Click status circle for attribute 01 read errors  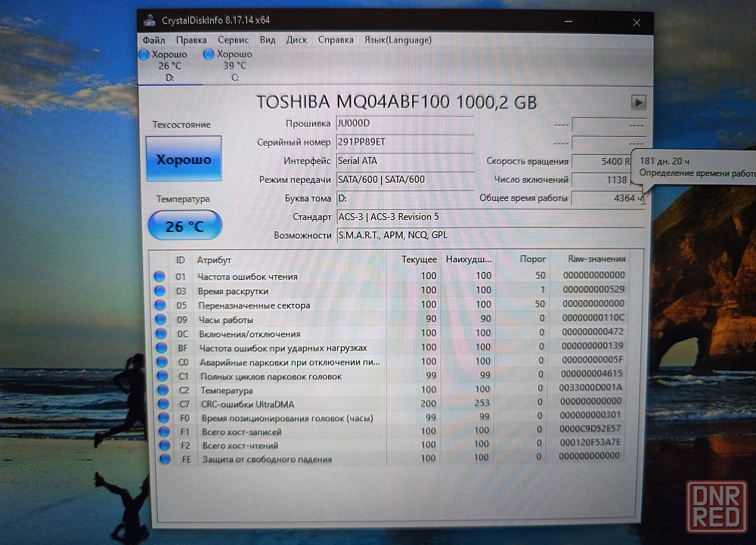(159, 277)
